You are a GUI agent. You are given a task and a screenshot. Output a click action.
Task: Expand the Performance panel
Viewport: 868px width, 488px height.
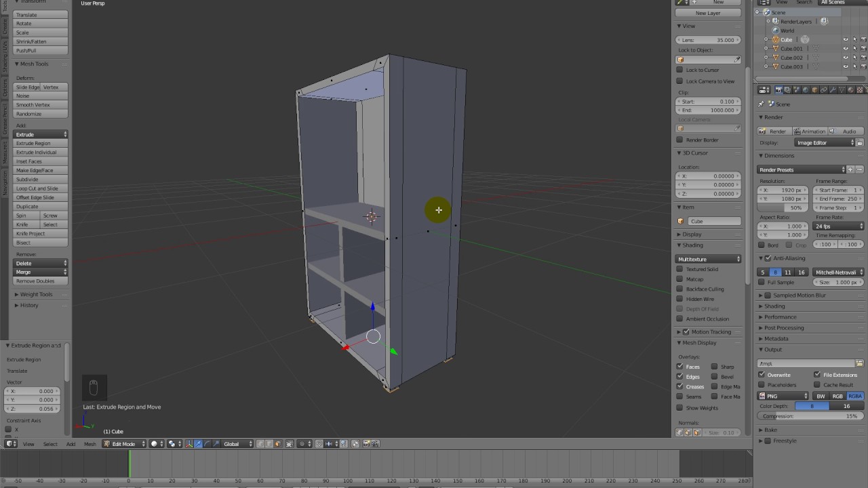[x=781, y=317]
